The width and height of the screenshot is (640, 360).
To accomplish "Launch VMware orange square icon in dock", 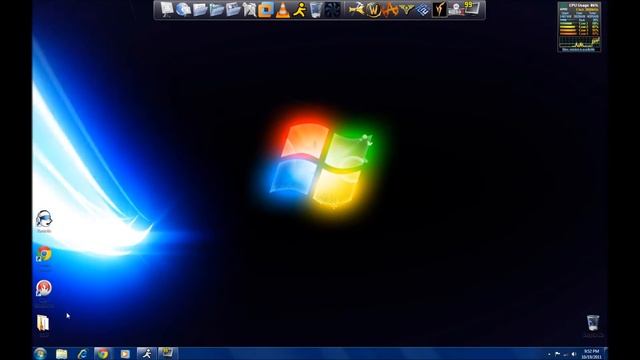I will (266, 9).
